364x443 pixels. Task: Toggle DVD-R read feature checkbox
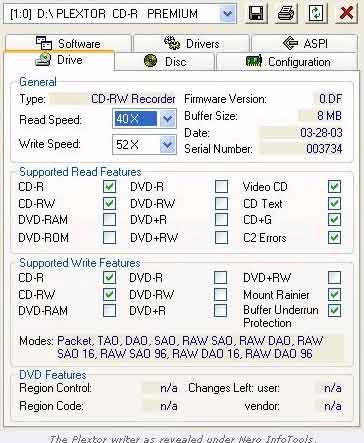point(221,187)
